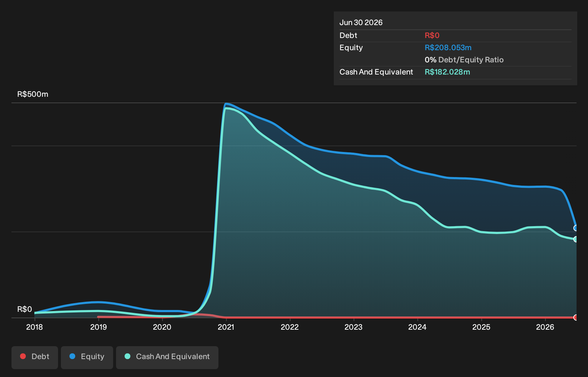Select the 2019 x-axis label

click(98, 327)
